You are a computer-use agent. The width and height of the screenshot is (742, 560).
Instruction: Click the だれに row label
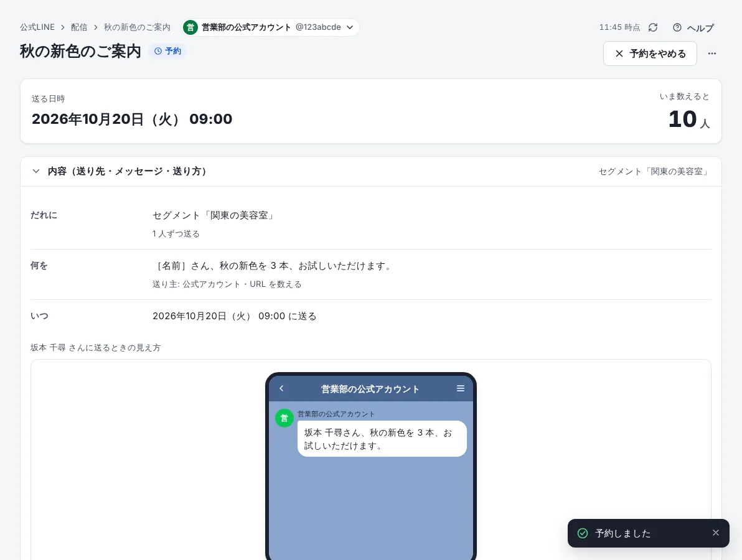(x=44, y=215)
